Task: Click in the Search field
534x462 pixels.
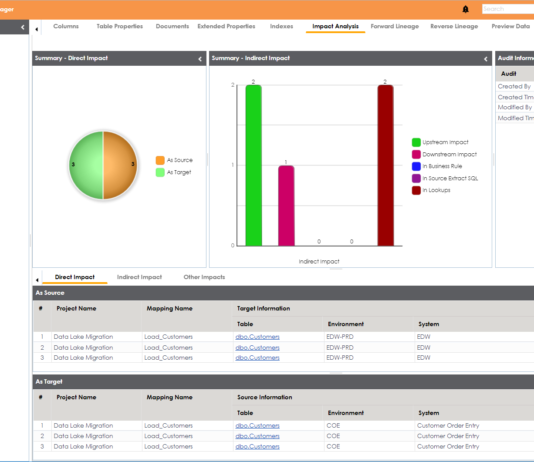Action: [508, 9]
